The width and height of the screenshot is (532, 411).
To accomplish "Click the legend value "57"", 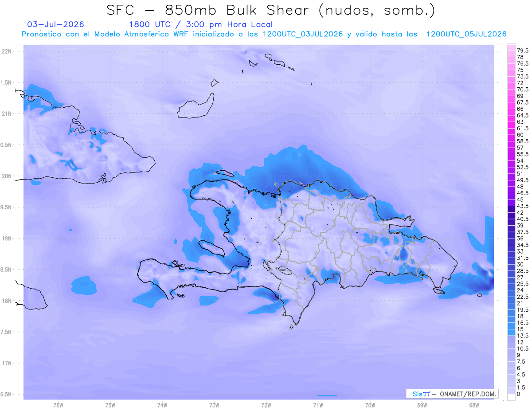I will [520, 148].
